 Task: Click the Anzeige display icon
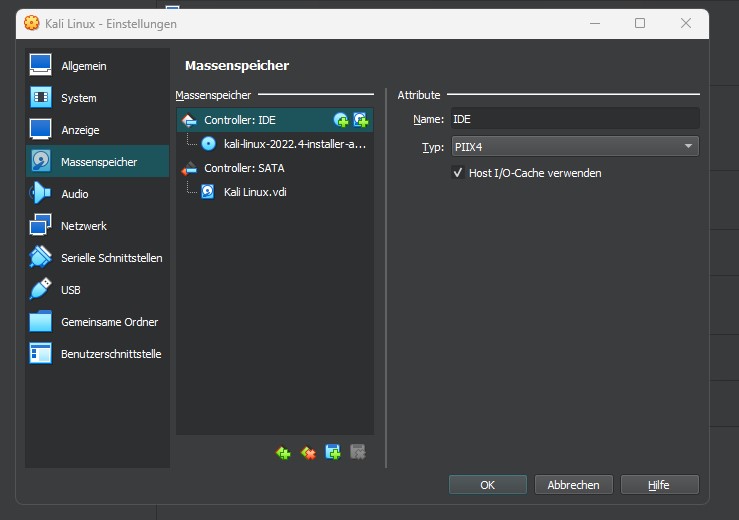[41, 129]
